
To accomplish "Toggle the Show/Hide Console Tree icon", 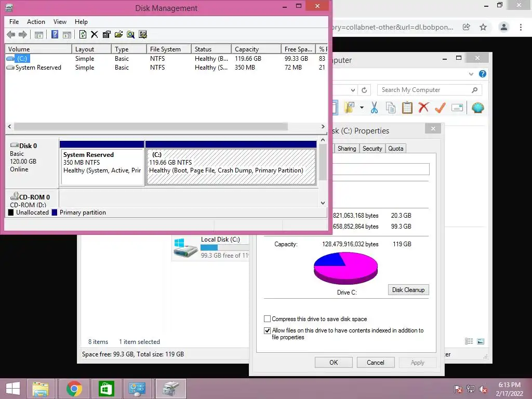I will pos(39,34).
